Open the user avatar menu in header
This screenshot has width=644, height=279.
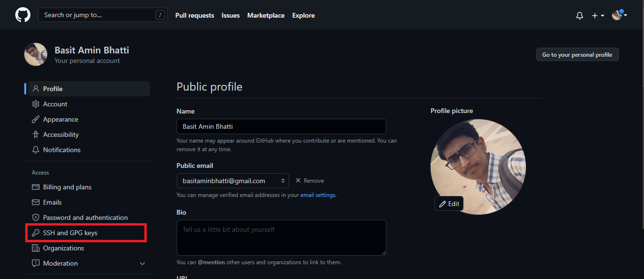[619, 15]
